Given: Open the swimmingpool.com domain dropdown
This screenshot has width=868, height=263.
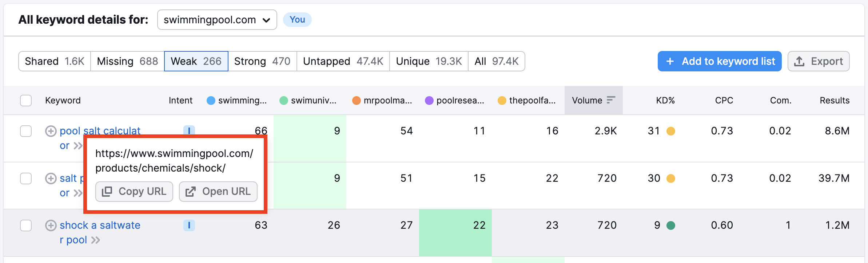Looking at the screenshot, I should [x=217, y=20].
